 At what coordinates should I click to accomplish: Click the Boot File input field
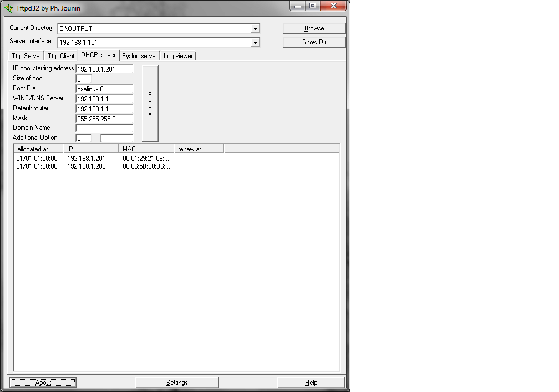click(x=104, y=89)
